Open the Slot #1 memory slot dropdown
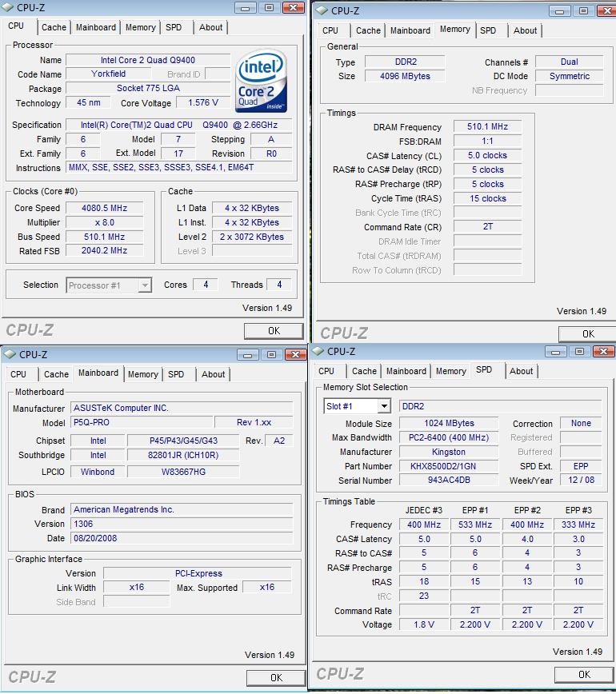The height and width of the screenshot is (694, 616). 384,406
